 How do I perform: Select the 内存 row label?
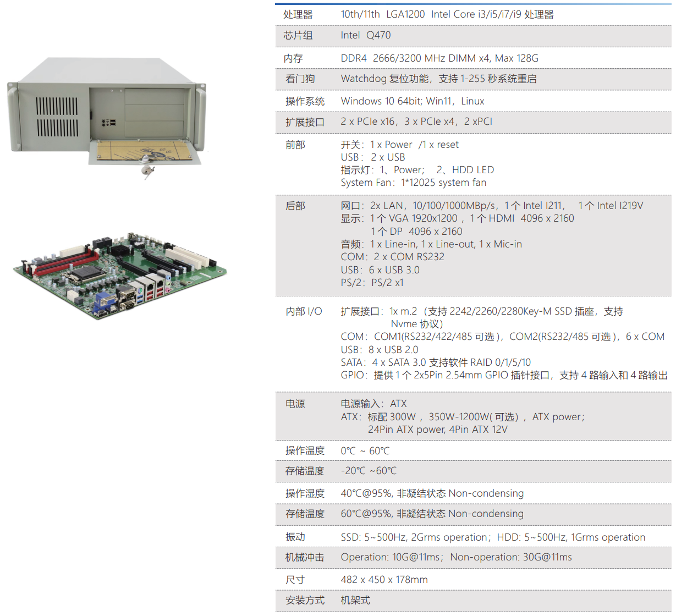coord(293,58)
